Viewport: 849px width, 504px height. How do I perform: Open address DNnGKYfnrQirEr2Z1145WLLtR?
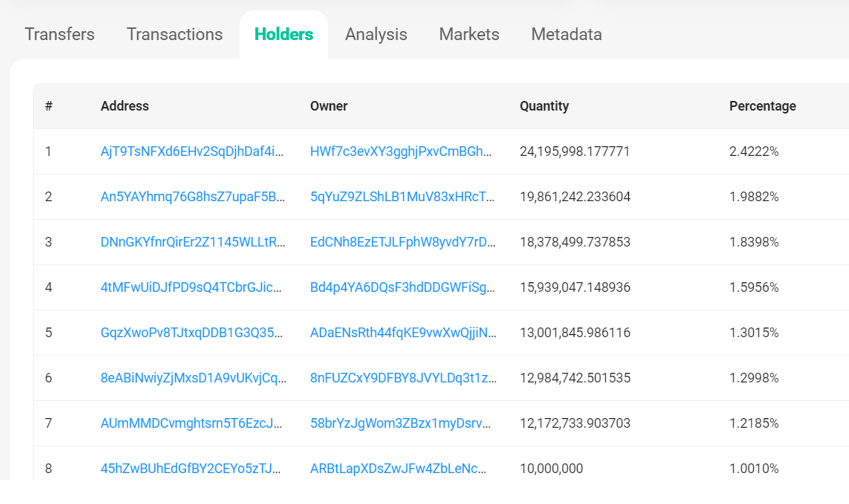click(192, 242)
